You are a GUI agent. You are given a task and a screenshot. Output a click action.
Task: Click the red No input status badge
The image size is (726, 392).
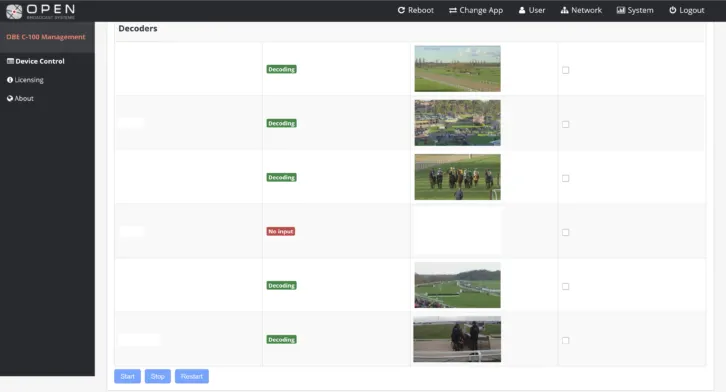pyautogui.click(x=281, y=231)
